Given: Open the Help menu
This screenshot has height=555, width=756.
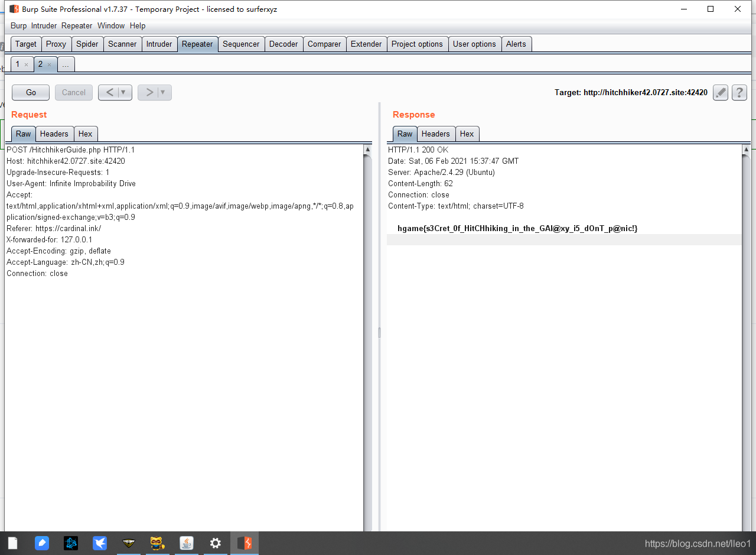Looking at the screenshot, I should 138,26.
